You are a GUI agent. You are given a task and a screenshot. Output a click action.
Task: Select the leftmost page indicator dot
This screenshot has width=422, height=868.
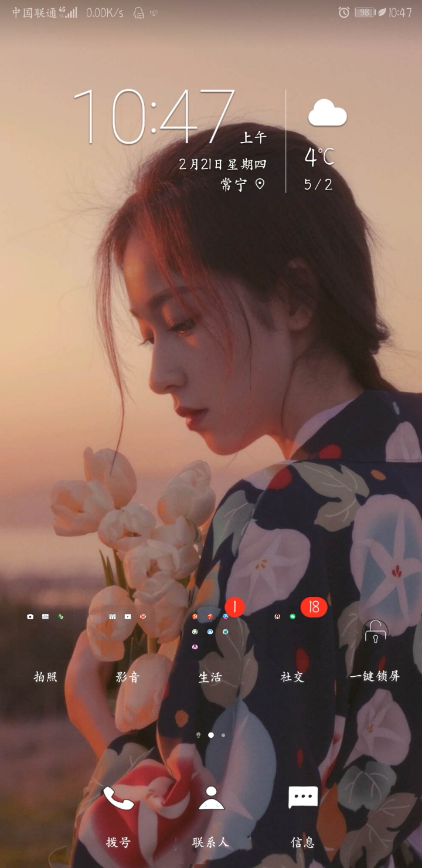click(x=199, y=735)
